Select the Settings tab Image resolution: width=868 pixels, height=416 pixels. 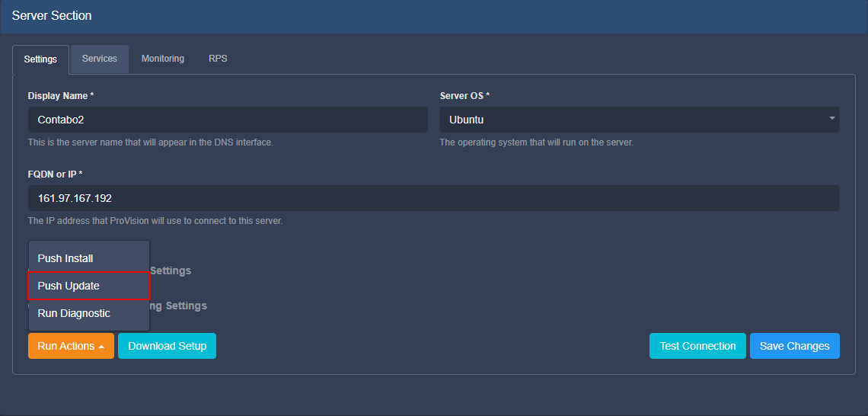(40, 59)
